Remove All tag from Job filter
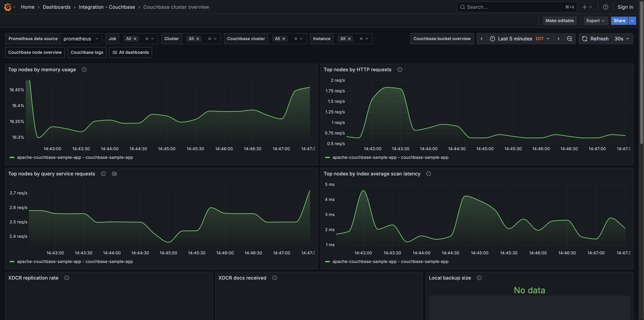The image size is (644, 320). click(x=135, y=39)
